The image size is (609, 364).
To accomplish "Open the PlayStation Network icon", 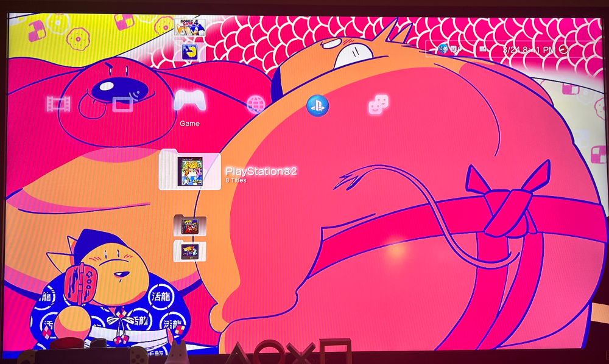I will [317, 105].
